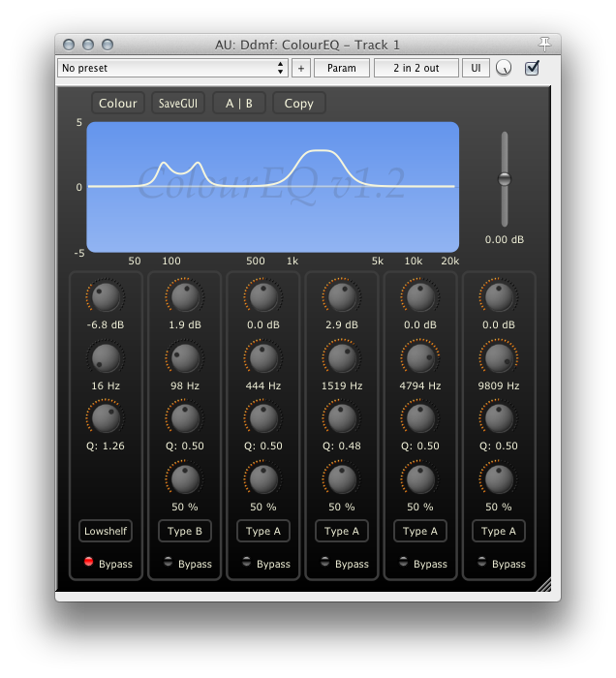Click the 50 % knob in 444 Hz band
The height and width of the screenshot is (678, 616).
pos(263,479)
